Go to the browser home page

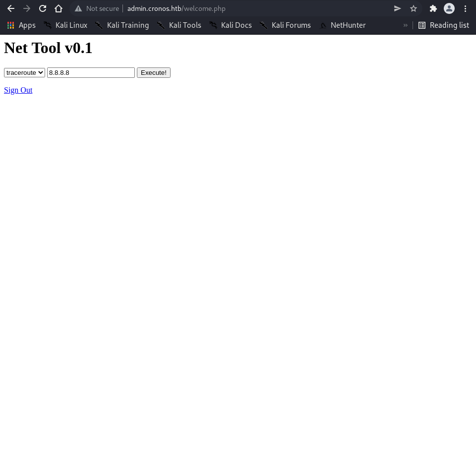(59, 8)
